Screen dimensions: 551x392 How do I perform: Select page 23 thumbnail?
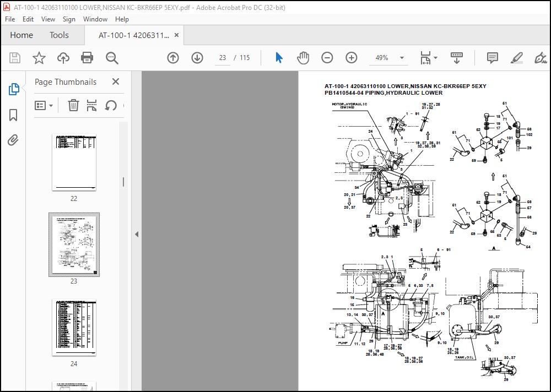74,245
